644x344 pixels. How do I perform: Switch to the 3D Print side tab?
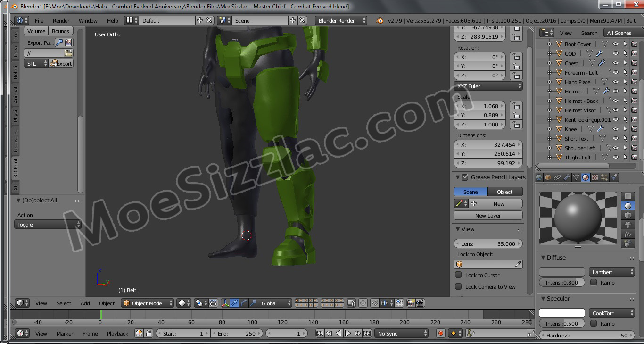pyautogui.click(x=16, y=168)
